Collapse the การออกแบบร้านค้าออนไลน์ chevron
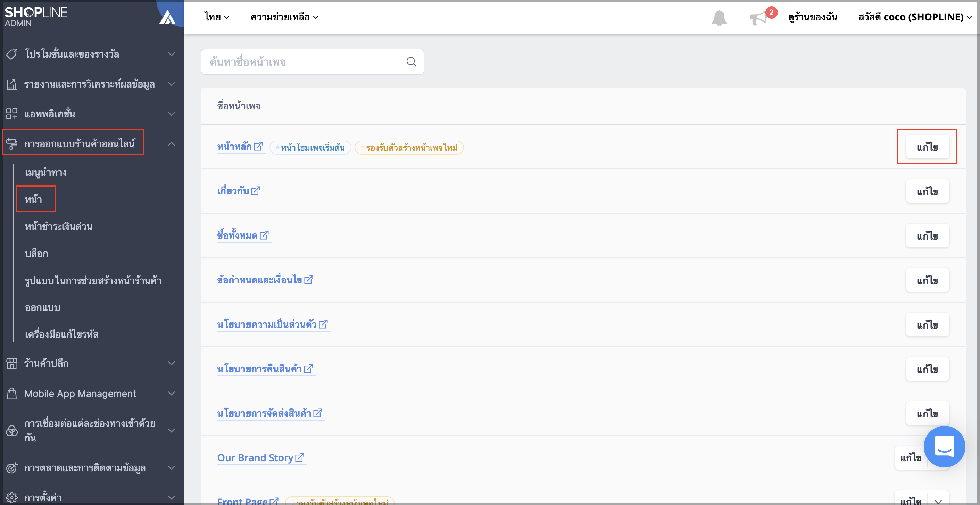The height and width of the screenshot is (505, 980). pos(172,144)
